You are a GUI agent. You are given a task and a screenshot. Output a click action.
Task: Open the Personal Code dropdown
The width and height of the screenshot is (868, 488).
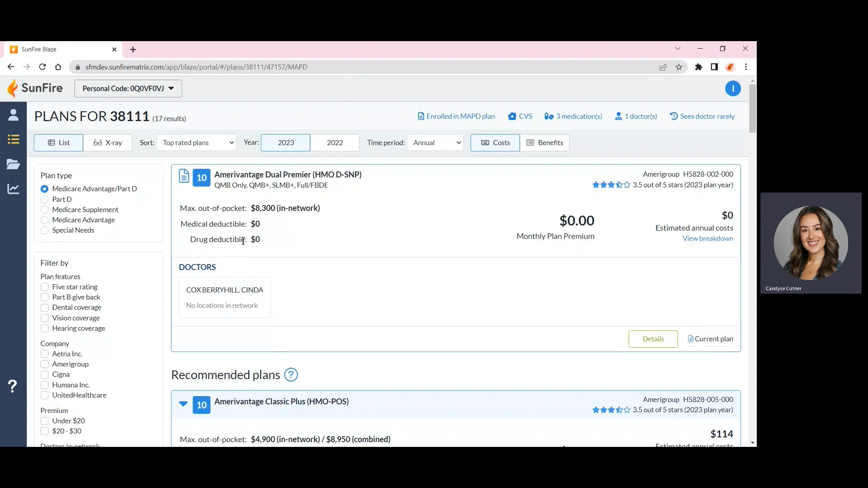click(128, 89)
